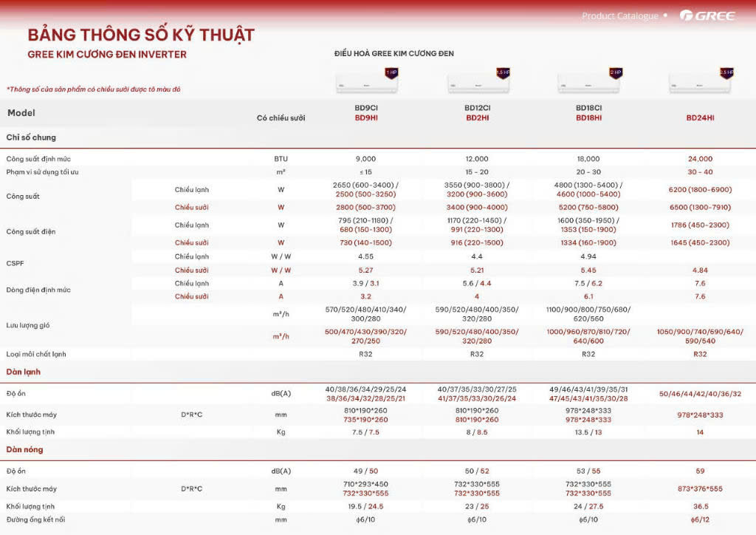Viewport: 756px width, 535px height.
Task: Click rated current value '7.5 / 6.2'
Action: 588,283
